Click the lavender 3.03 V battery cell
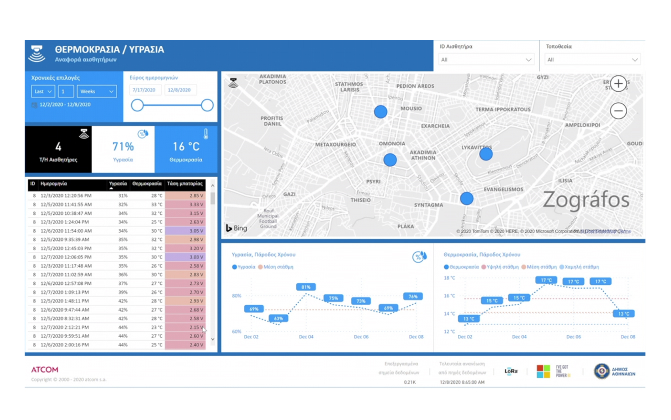Viewport: 671px width, 420px height. coord(185,257)
